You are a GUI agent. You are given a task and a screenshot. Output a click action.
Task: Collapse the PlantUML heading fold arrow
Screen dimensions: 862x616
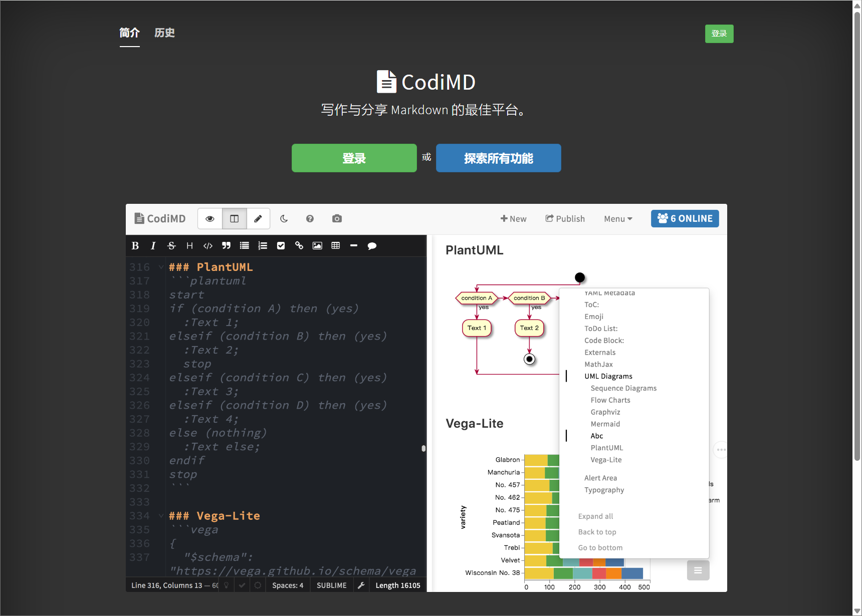coord(161,267)
